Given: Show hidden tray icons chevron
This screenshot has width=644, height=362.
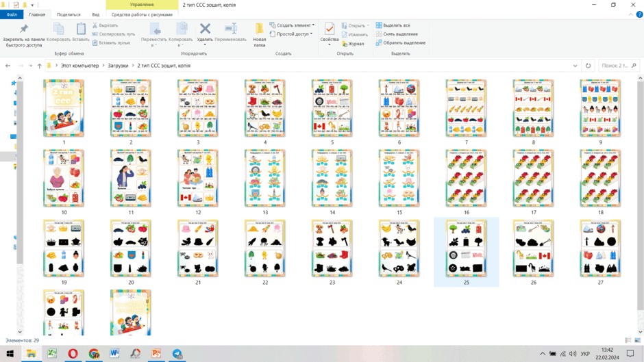Looking at the screenshot, I should [543, 354].
